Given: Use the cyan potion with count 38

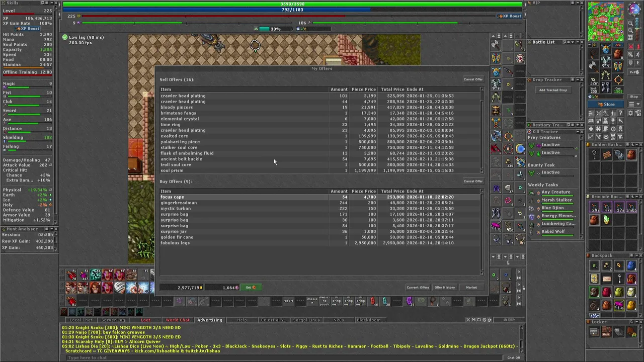Looking at the screenshot, I should (385, 301).
